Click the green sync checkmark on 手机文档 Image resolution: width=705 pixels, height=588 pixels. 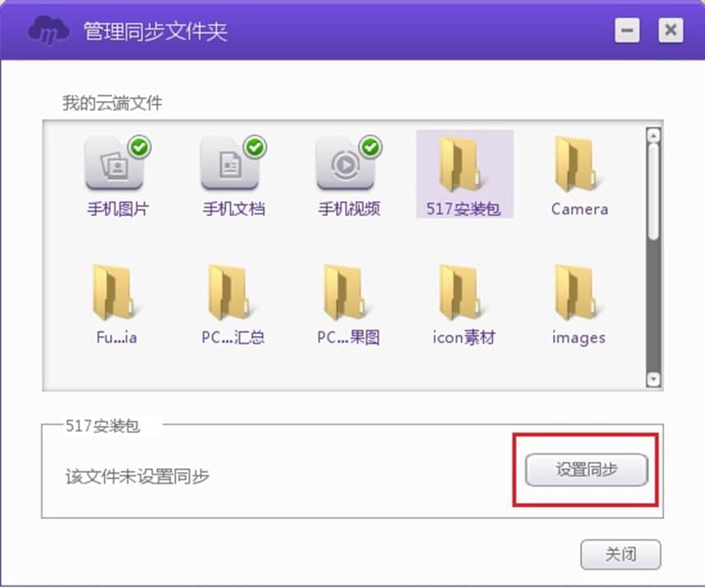(x=256, y=148)
